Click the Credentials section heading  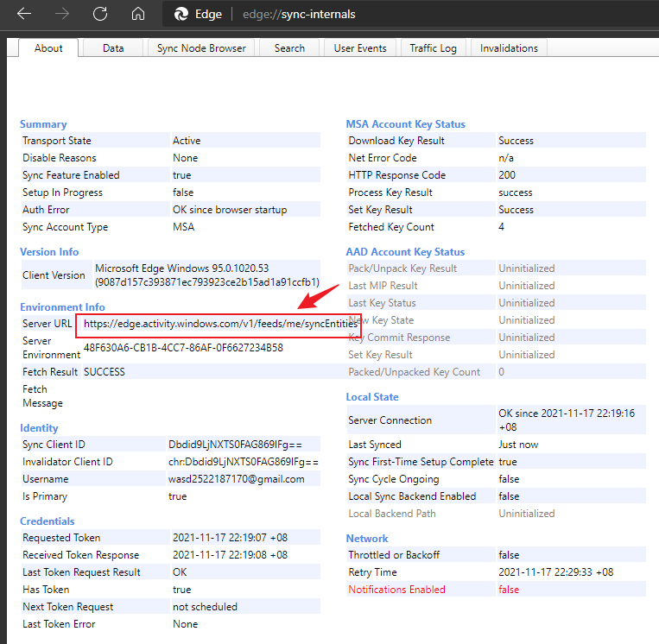[x=47, y=521]
